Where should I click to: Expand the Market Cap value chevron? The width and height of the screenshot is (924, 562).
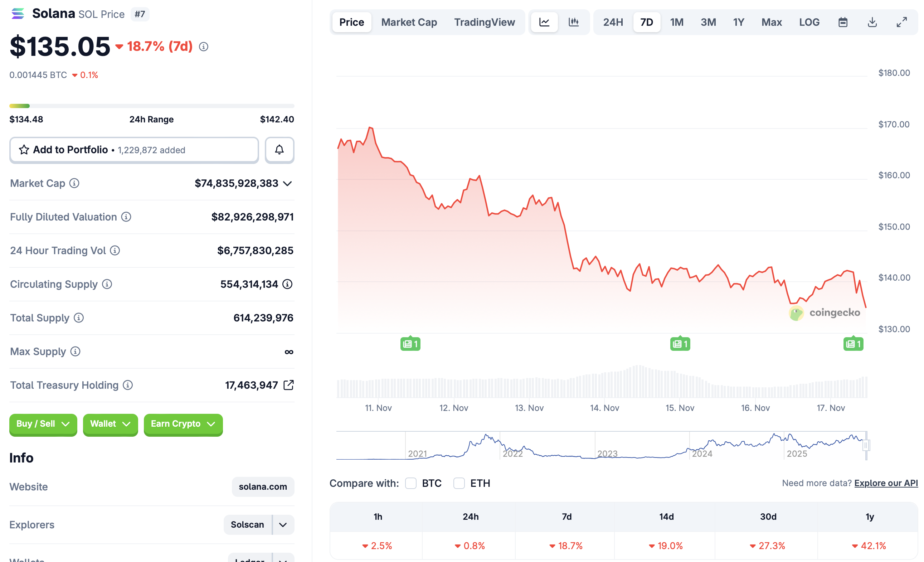(x=288, y=184)
